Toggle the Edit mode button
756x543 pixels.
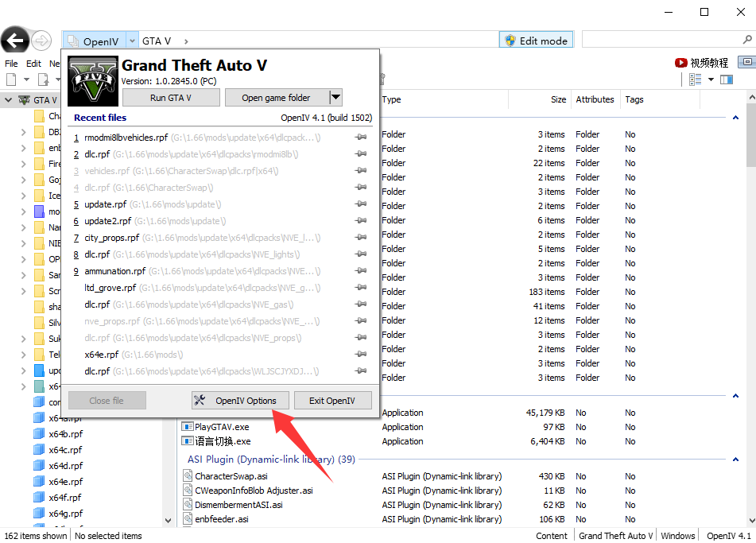click(x=536, y=41)
